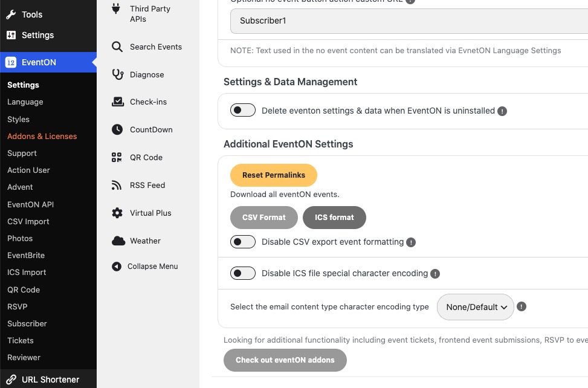Click the Diagnose stethoscope icon
Screen dimensions: 588x388
pos(117,74)
